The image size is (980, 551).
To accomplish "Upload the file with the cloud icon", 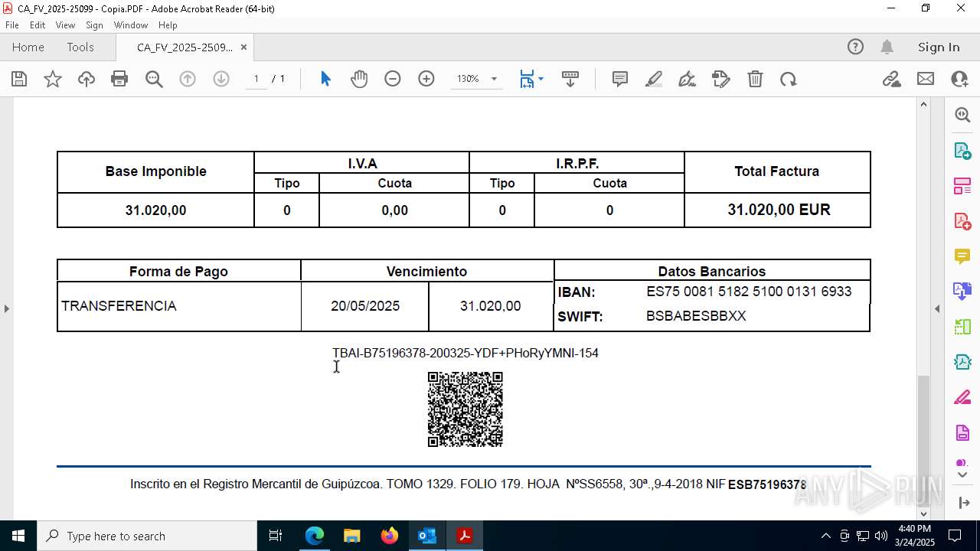I will (87, 79).
